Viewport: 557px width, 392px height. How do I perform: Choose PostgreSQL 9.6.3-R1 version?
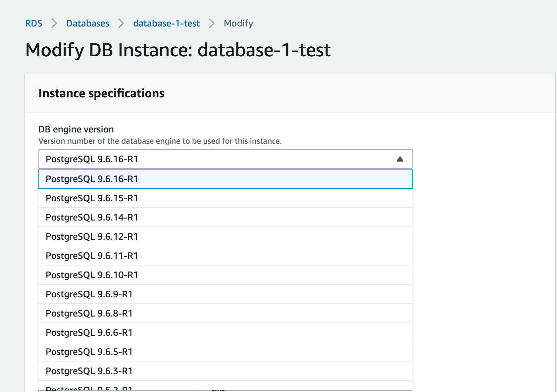[226, 371]
